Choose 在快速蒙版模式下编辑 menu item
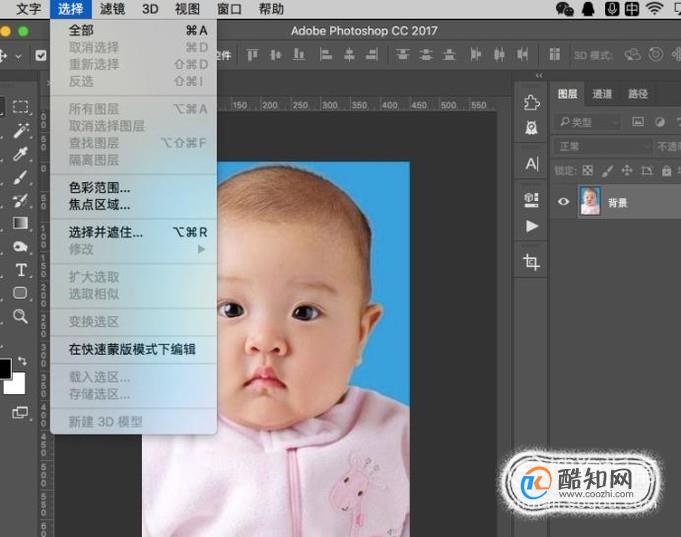The image size is (681, 537). pos(133,349)
